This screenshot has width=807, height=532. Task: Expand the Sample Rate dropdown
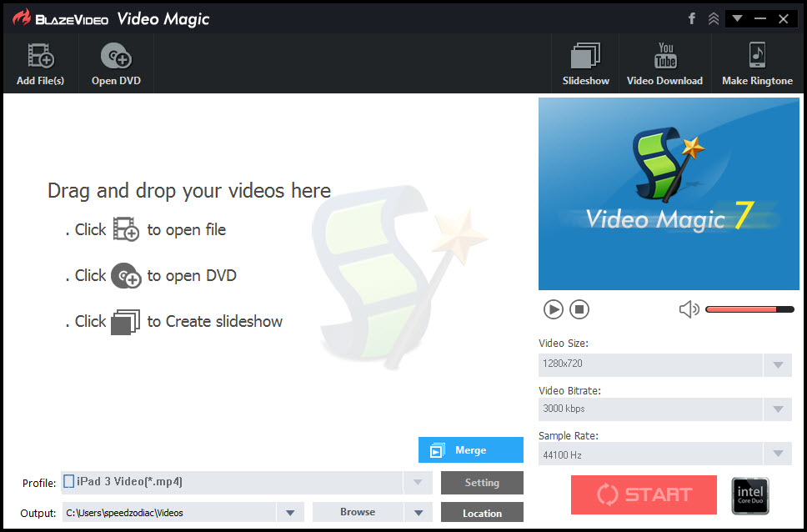[778, 454]
